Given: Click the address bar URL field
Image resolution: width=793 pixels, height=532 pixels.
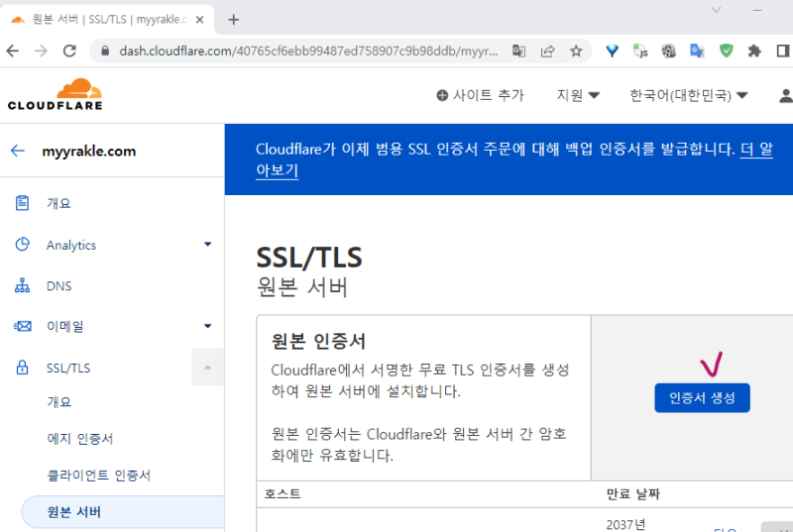Looking at the screenshot, I should pos(308,52).
